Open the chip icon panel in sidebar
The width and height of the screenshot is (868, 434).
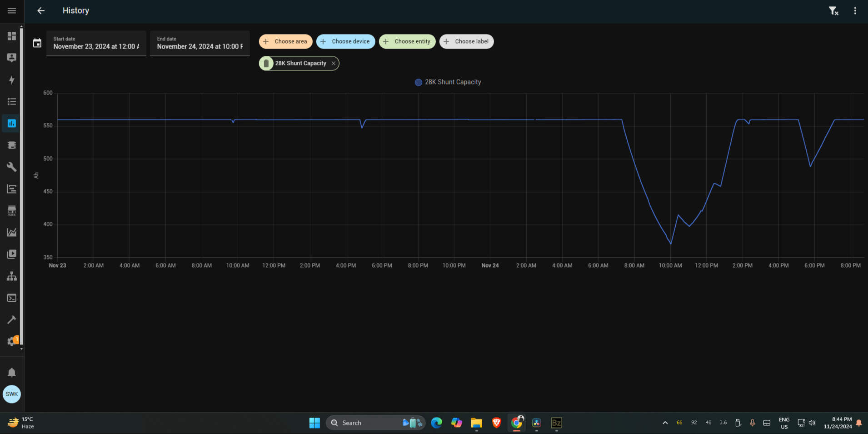point(12,145)
